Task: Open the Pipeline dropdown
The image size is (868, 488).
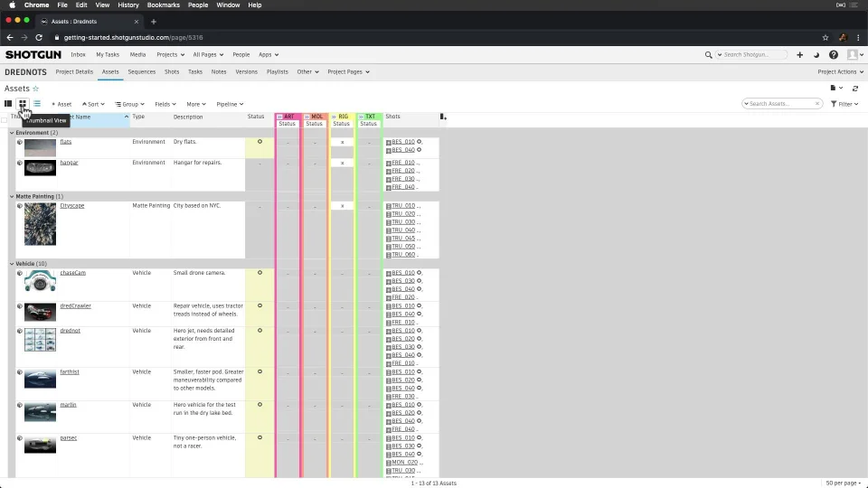Action: pos(230,104)
